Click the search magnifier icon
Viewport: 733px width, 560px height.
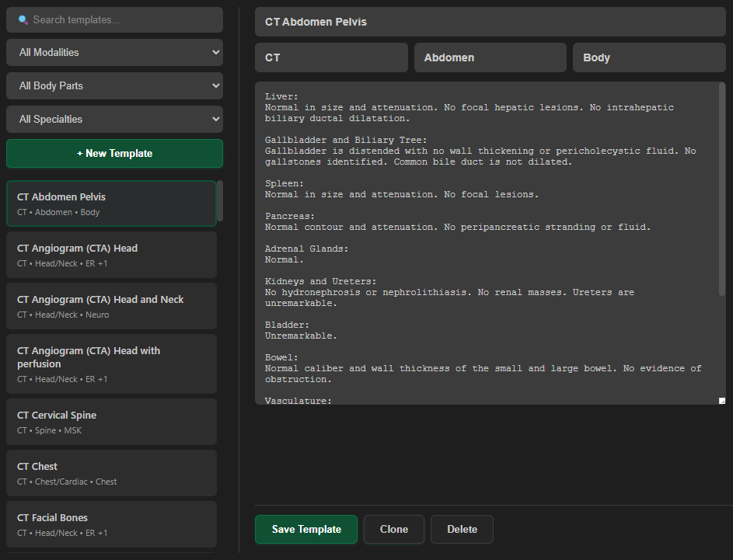23,20
